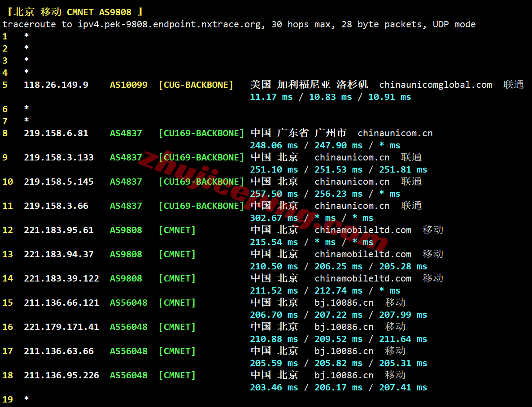Click the text 30 hops max
This screenshot has height=407, width=532.
tap(301, 24)
